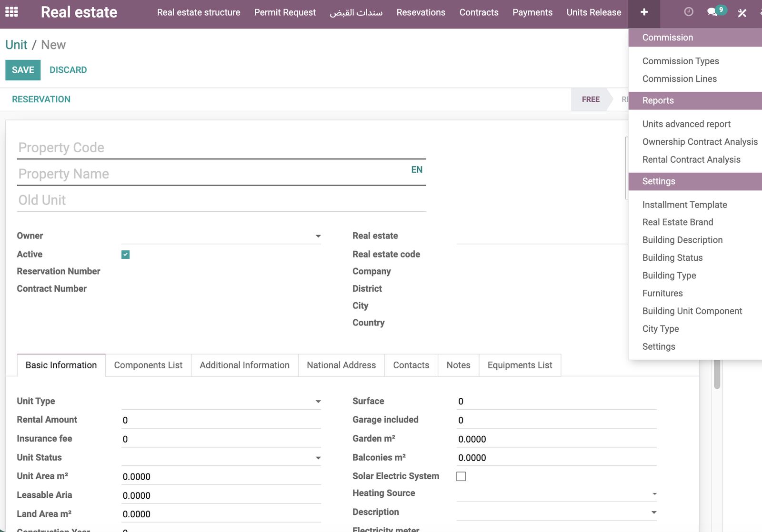Open the Units Release menu

pyautogui.click(x=594, y=12)
